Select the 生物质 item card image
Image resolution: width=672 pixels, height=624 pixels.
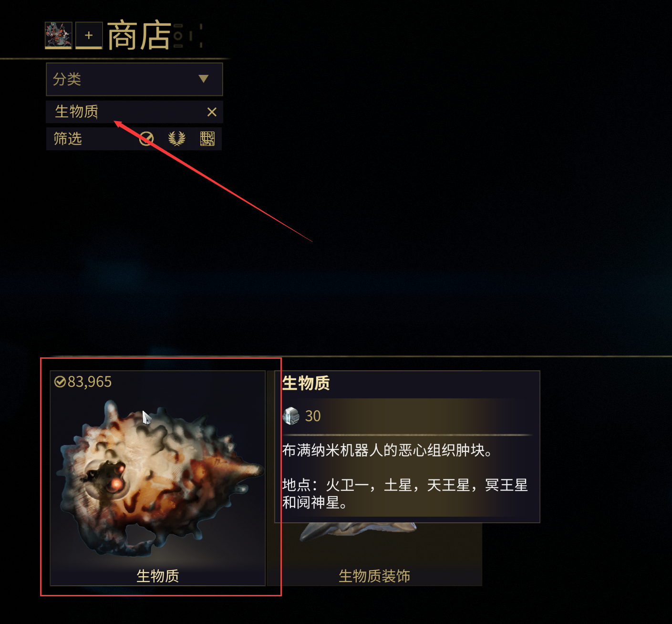click(158, 478)
